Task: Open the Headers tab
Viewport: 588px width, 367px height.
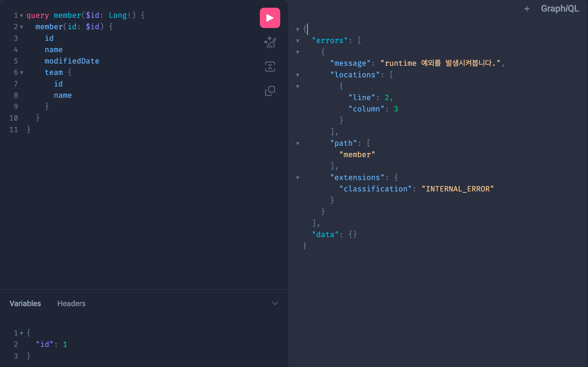Action: point(71,303)
